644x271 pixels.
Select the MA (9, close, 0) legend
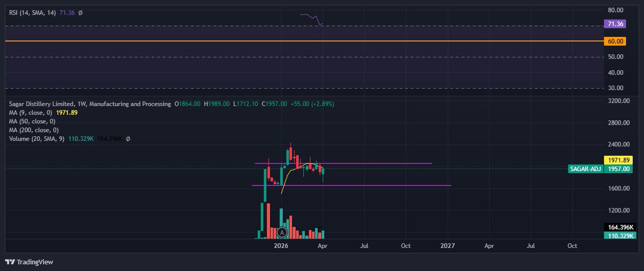tap(32, 112)
